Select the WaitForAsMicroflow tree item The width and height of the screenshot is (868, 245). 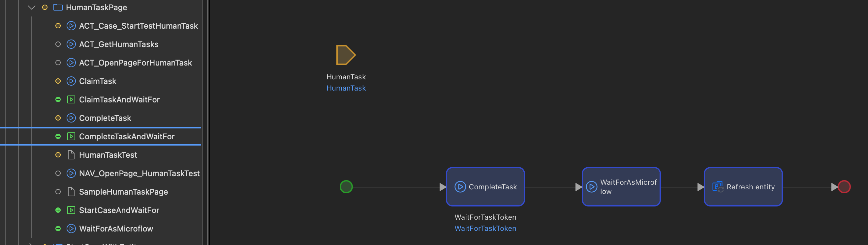[x=115, y=229]
